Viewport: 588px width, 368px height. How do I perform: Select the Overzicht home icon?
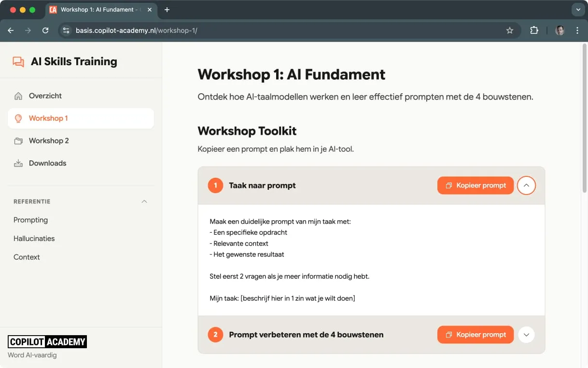(x=18, y=96)
